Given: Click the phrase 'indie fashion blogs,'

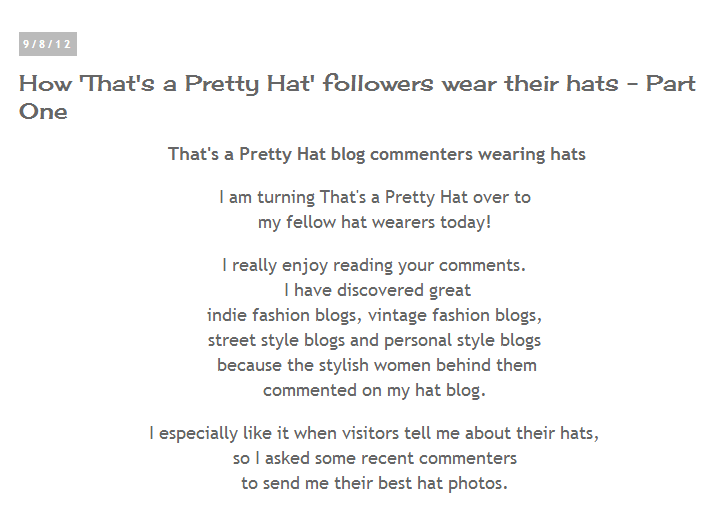Looking at the screenshot, I should tap(284, 315).
